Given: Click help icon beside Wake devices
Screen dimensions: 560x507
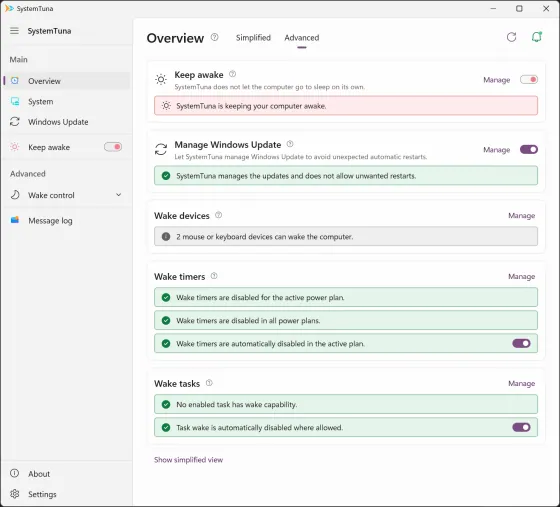Looking at the screenshot, I should tap(219, 215).
